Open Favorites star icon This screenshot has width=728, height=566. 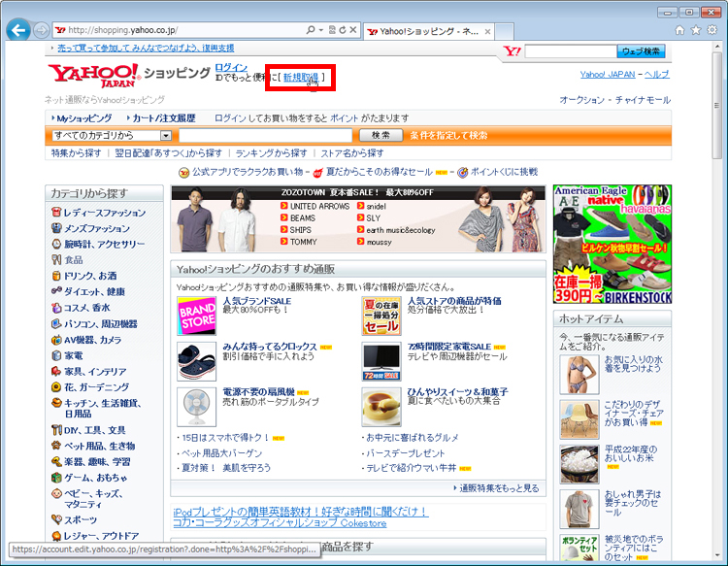[696, 30]
